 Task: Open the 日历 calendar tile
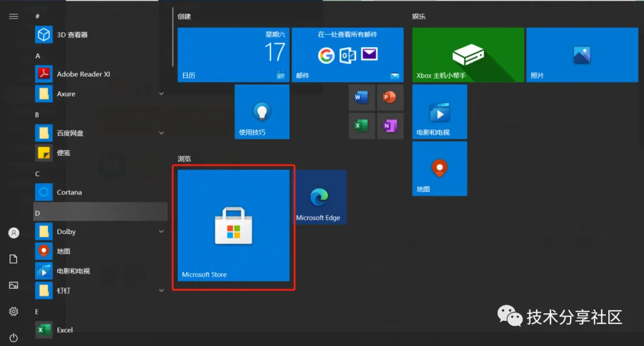pyautogui.click(x=233, y=55)
